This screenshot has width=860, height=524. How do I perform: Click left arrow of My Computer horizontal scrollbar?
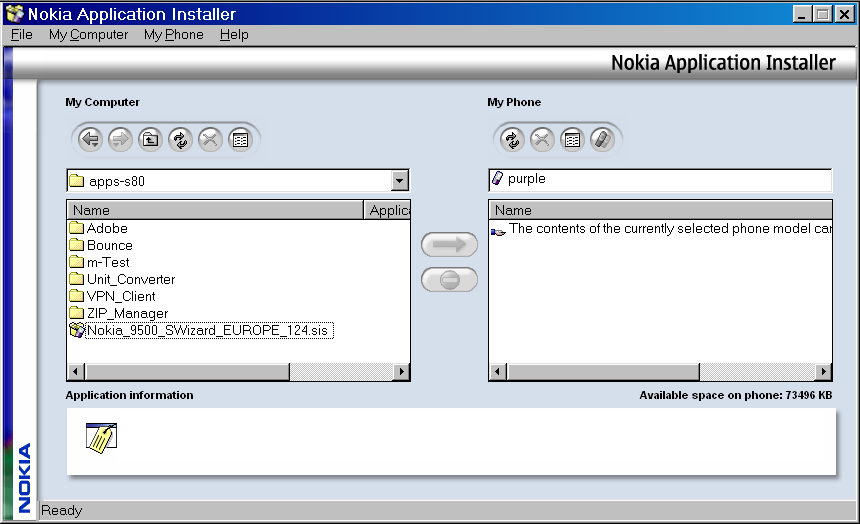pyautogui.click(x=77, y=371)
